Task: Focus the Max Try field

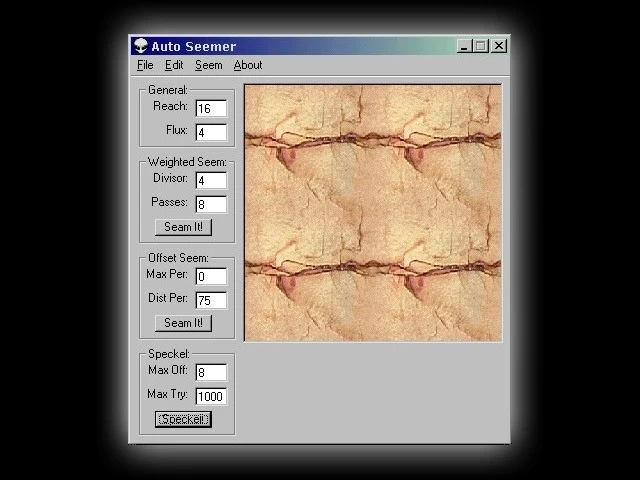Action: [x=211, y=396]
